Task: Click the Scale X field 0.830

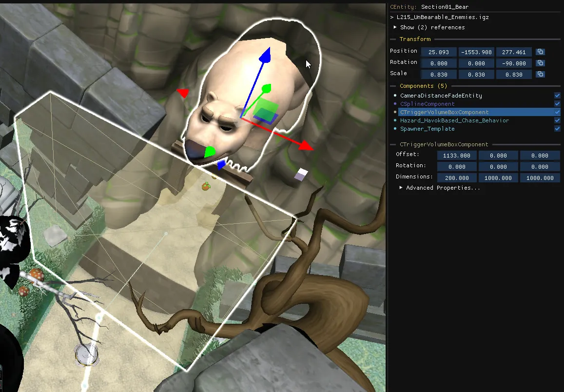Action: pos(438,75)
